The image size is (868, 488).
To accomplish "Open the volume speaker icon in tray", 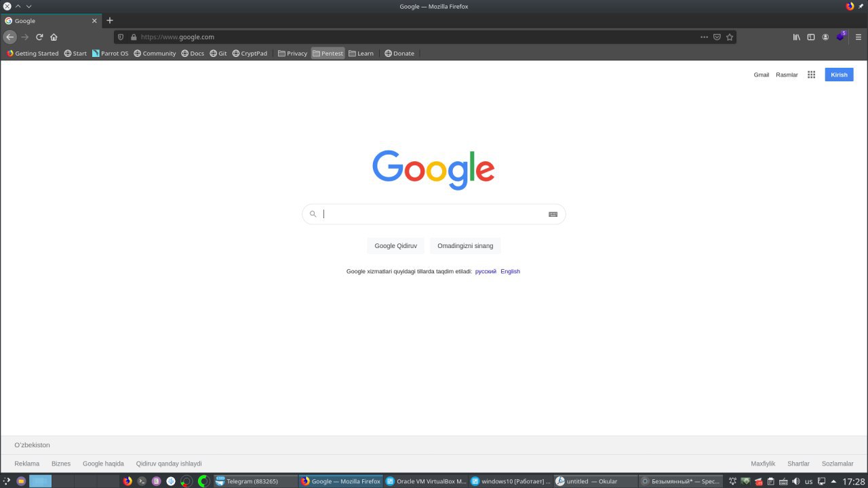I will pos(795,481).
